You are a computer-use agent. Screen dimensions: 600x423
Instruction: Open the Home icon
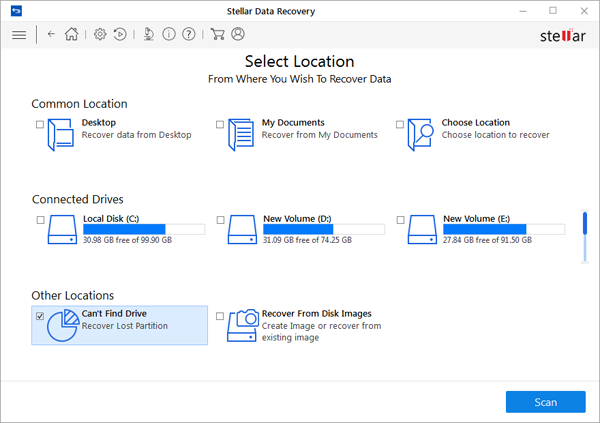[x=72, y=34]
